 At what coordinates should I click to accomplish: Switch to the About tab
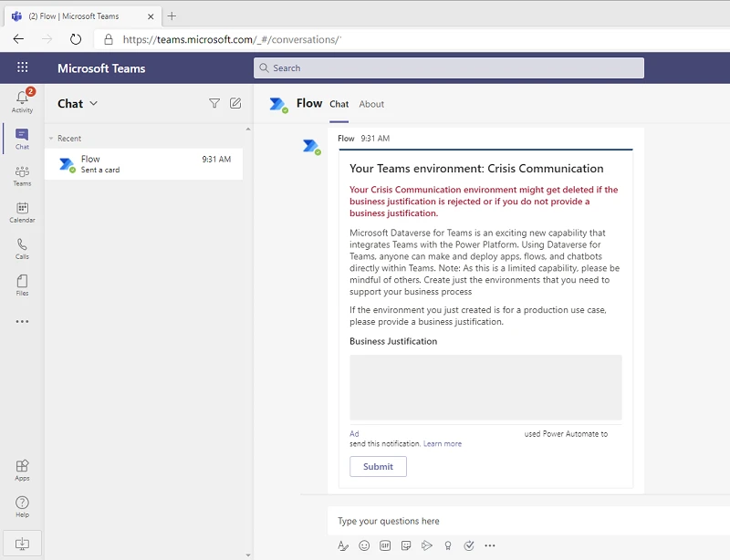pos(371,104)
